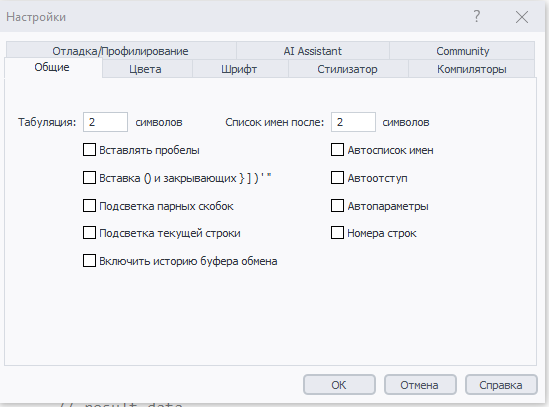Open the Community tab
The width and height of the screenshot is (549, 407).
[x=462, y=51]
